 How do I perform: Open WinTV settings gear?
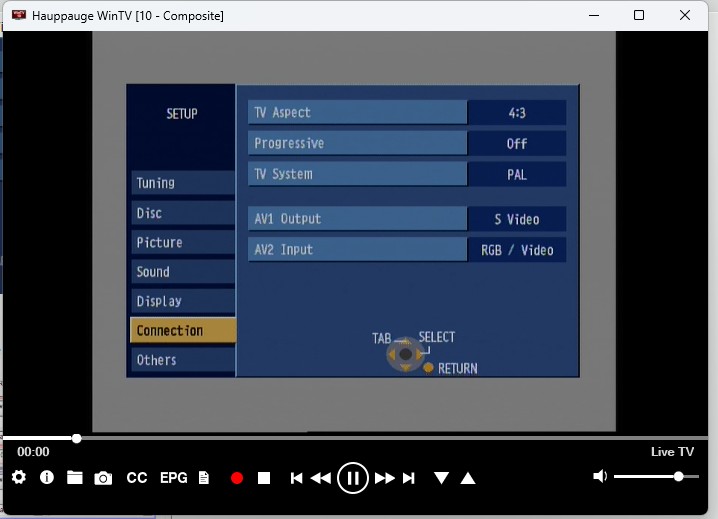point(19,477)
